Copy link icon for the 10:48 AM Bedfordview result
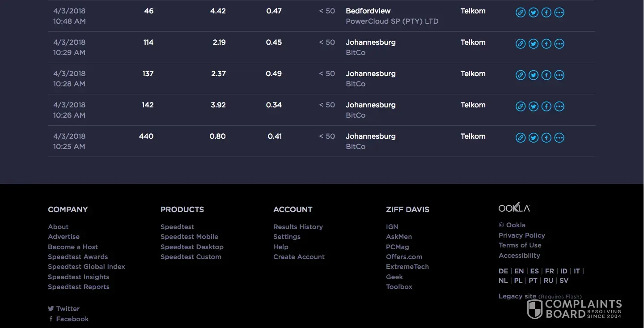644x328 pixels. tap(520, 13)
